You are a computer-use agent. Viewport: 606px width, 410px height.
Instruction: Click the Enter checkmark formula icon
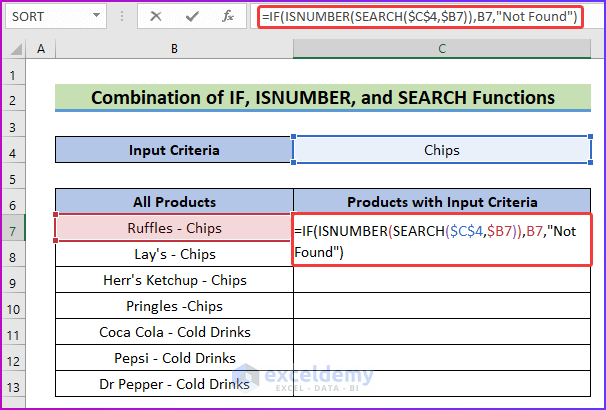[190, 17]
